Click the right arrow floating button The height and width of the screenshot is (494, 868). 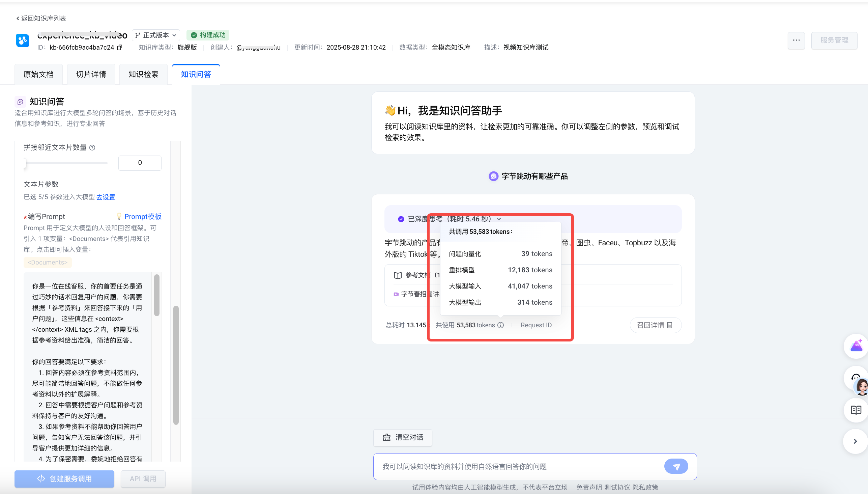click(855, 441)
